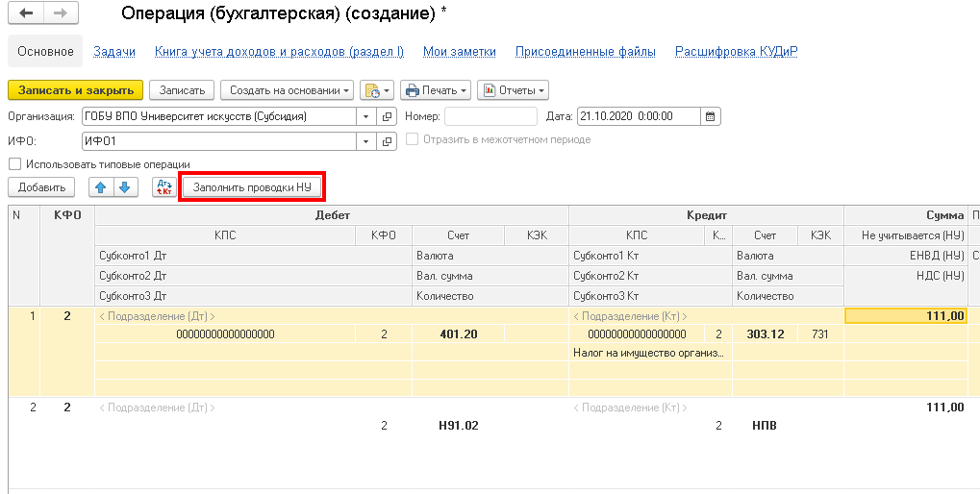Click the Добавить button
The height and width of the screenshot is (494, 980).
[41, 187]
